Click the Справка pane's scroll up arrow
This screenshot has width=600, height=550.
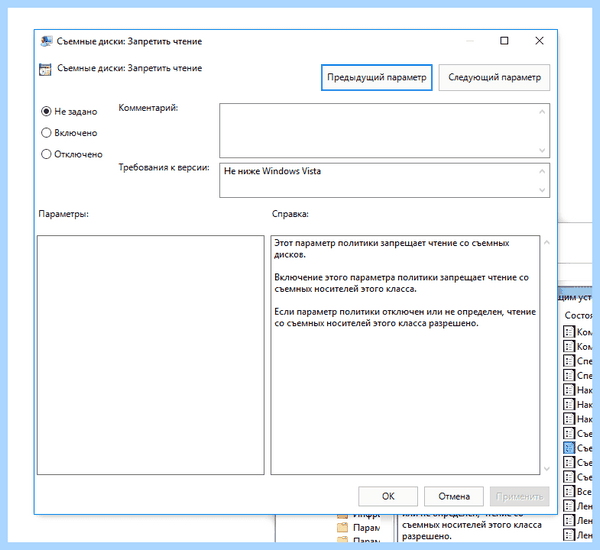547,242
